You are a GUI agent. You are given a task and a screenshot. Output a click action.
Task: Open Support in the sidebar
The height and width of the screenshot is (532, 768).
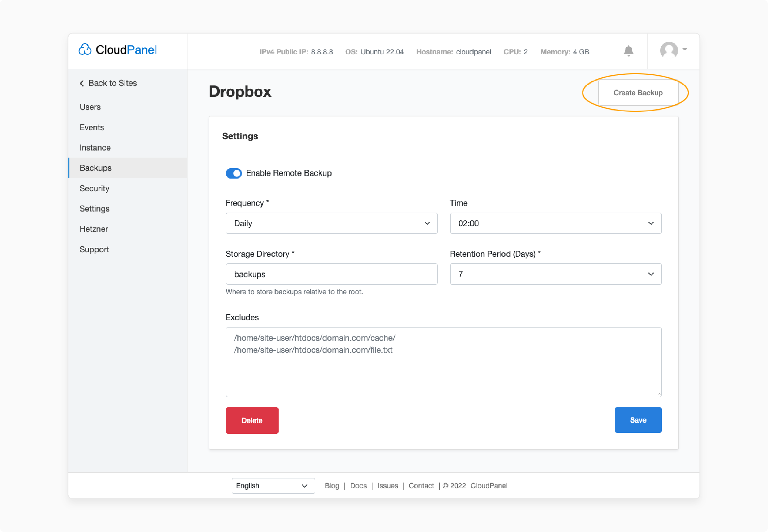tap(94, 249)
